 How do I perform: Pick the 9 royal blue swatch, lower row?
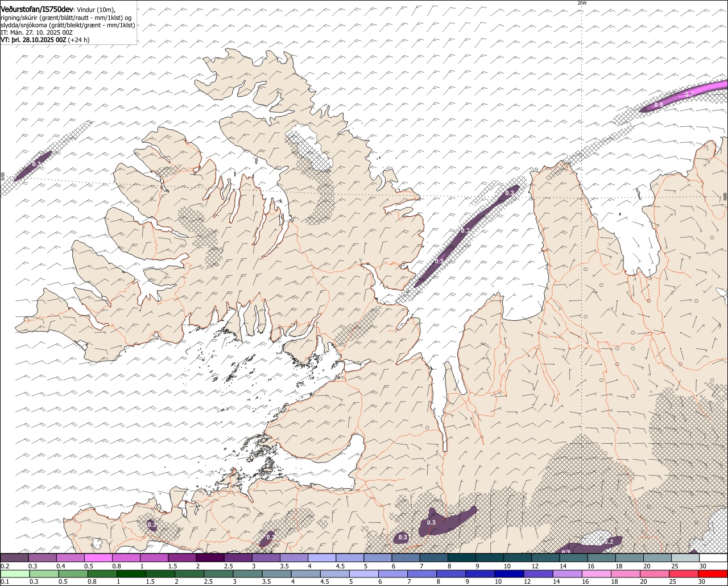click(x=480, y=573)
